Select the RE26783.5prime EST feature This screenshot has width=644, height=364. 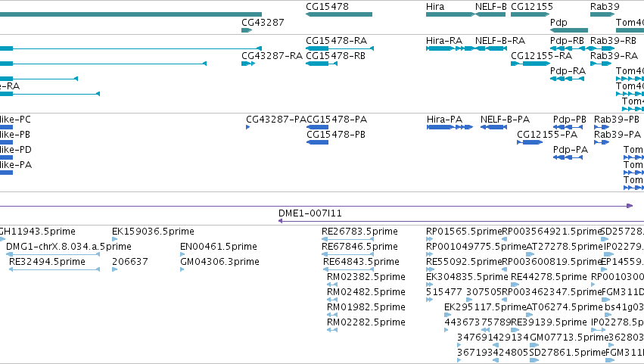(x=348, y=239)
